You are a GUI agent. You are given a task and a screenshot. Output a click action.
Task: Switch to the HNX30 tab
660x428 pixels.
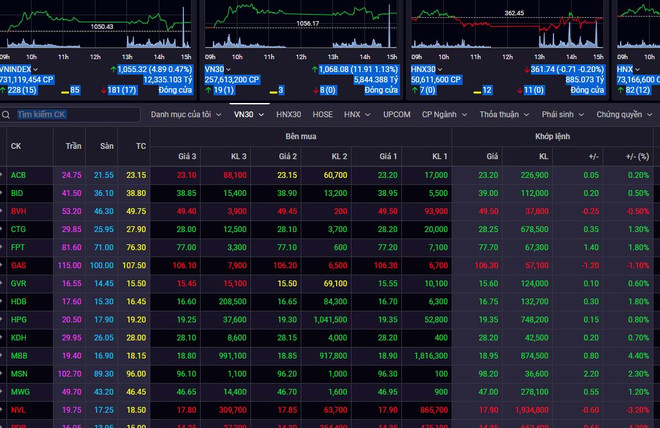click(288, 115)
